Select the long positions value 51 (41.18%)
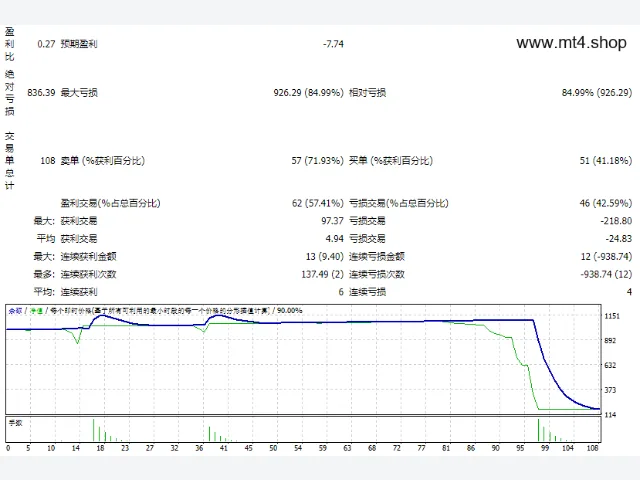The height and width of the screenshot is (480, 640). [606, 161]
